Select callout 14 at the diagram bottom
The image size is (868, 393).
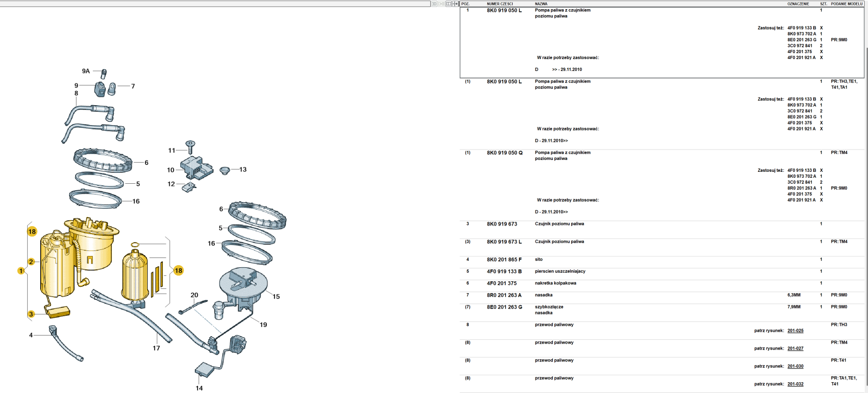[x=199, y=388]
